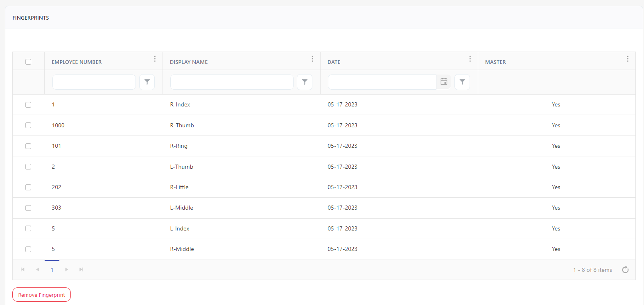The image size is (644, 305).
Task: Go to the next page arrow
Action: coord(67,269)
